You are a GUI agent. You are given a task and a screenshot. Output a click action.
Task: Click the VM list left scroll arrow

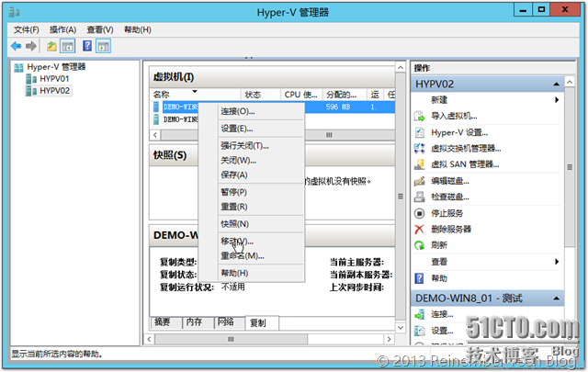click(155, 135)
